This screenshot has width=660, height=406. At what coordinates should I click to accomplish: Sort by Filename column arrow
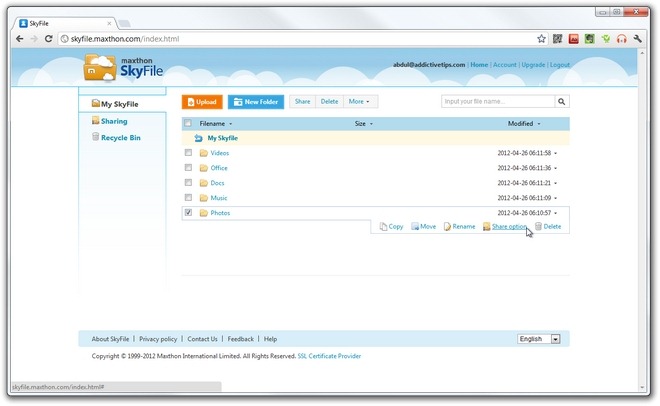click(231, 124)
